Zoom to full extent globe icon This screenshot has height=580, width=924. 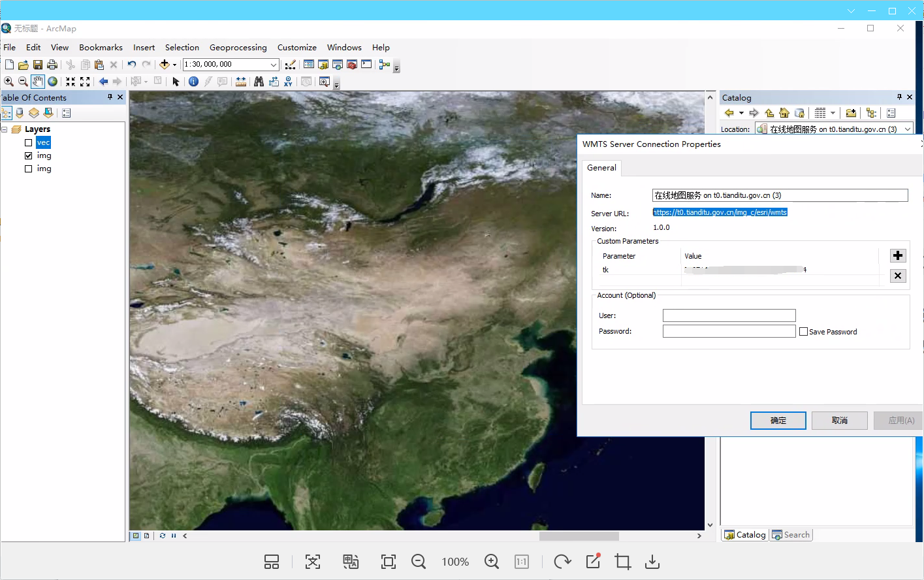click(52, 82)
